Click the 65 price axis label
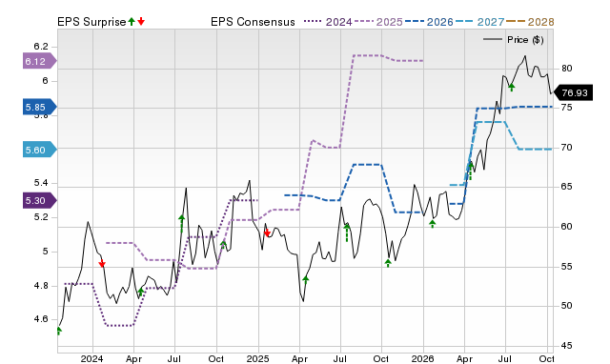Screen dimensions: 610x364 (x=566, y=187)
